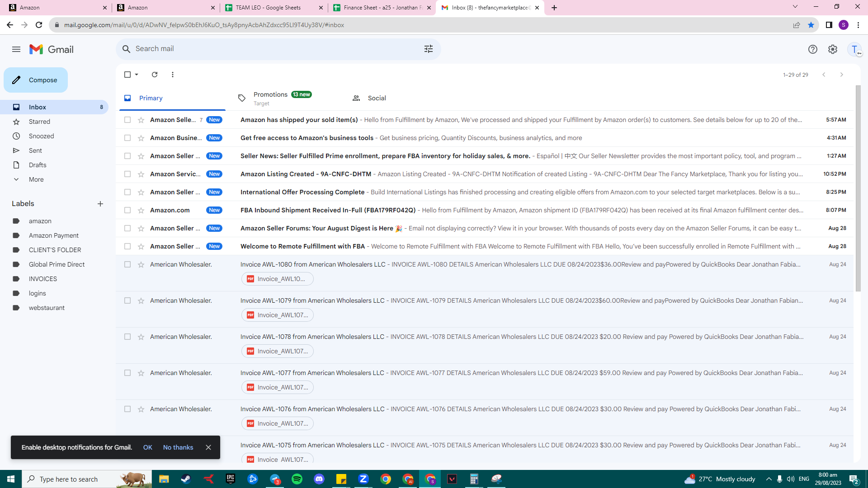
Task: Select the Seller News email checkbox
Action: coord(127,156)
